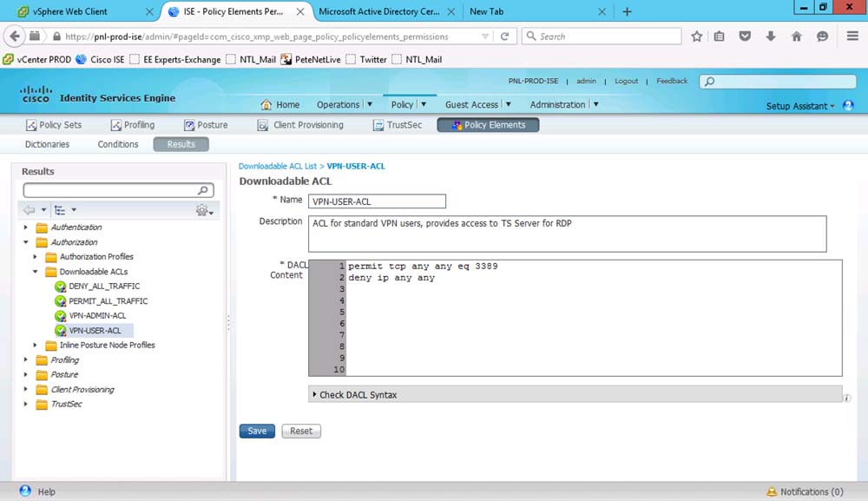Viewport: 868px width, 501px height.
Task: Click the Results panel search magnifier icon
Action: (x=203, y=190)
